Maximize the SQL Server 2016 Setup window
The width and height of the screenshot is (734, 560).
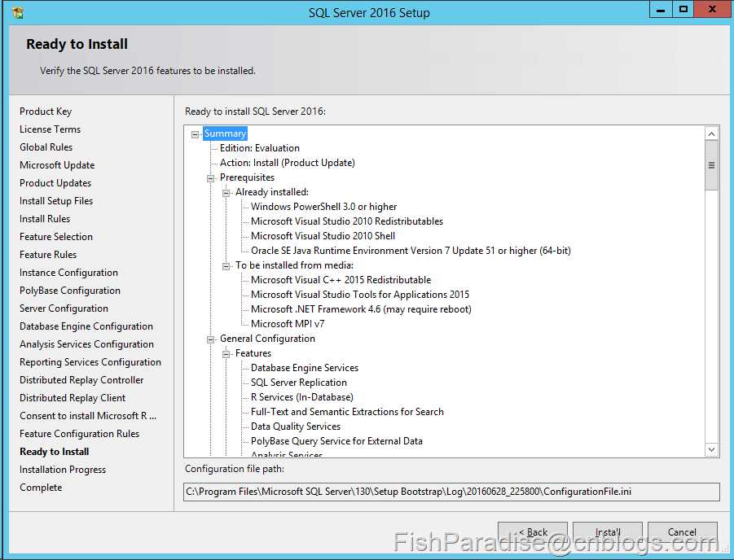[x=683, y=9]
